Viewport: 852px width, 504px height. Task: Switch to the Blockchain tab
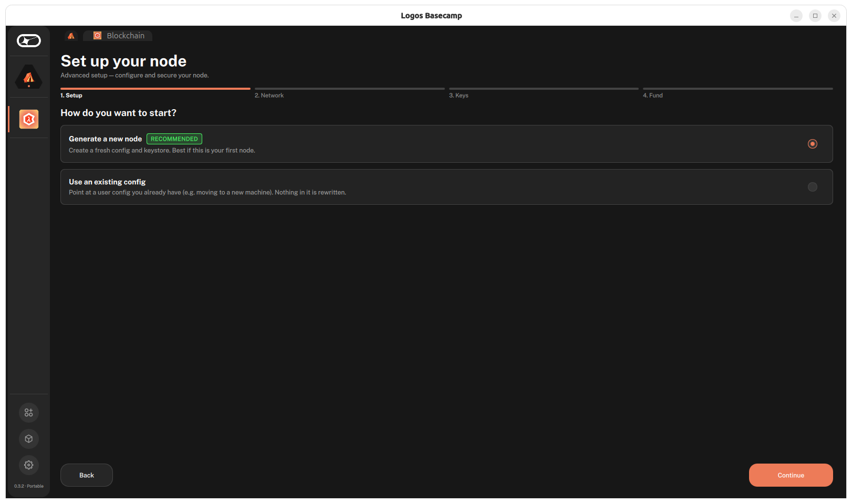(119, 36)
